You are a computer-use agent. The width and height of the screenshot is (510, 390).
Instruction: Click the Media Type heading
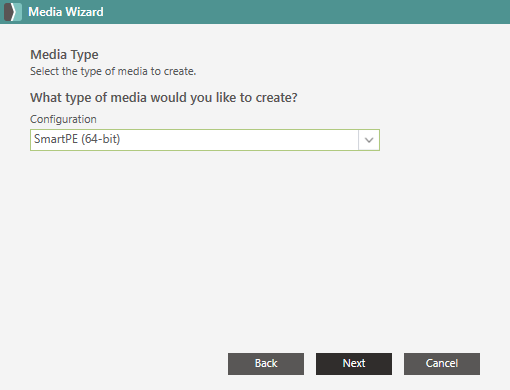(64, 55)
